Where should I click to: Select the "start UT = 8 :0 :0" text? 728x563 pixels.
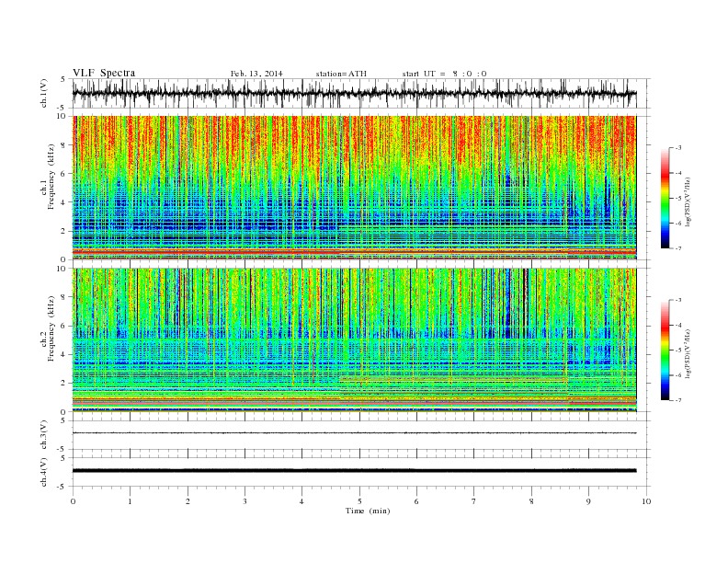coord(444,74)
